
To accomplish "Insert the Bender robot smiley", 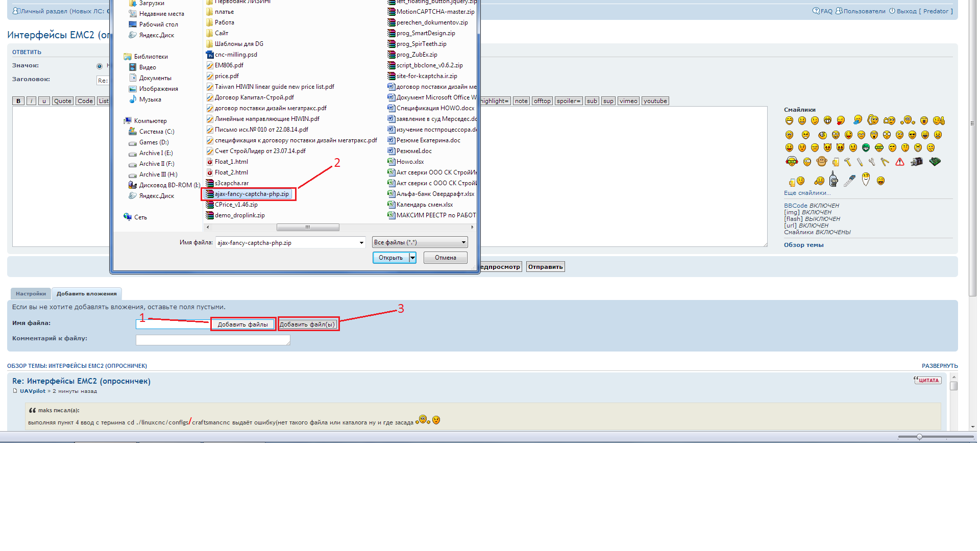I will pyautogui.click(x=834, y=180).
